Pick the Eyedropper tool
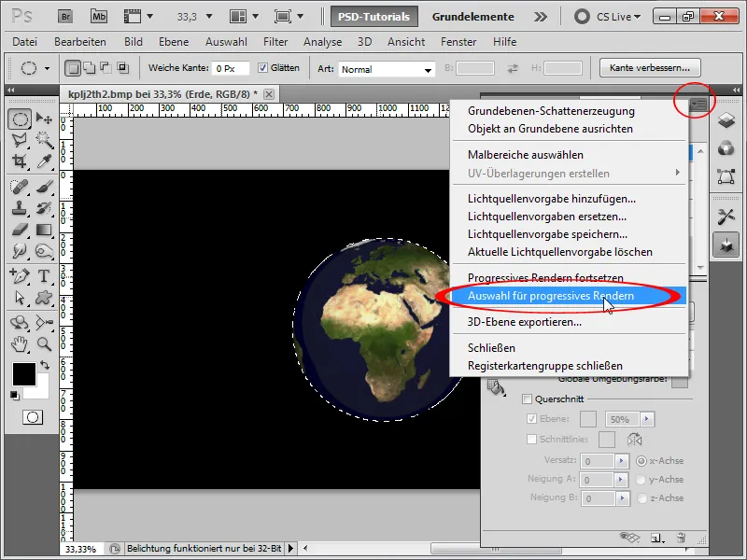 click(x=44, y=161)
